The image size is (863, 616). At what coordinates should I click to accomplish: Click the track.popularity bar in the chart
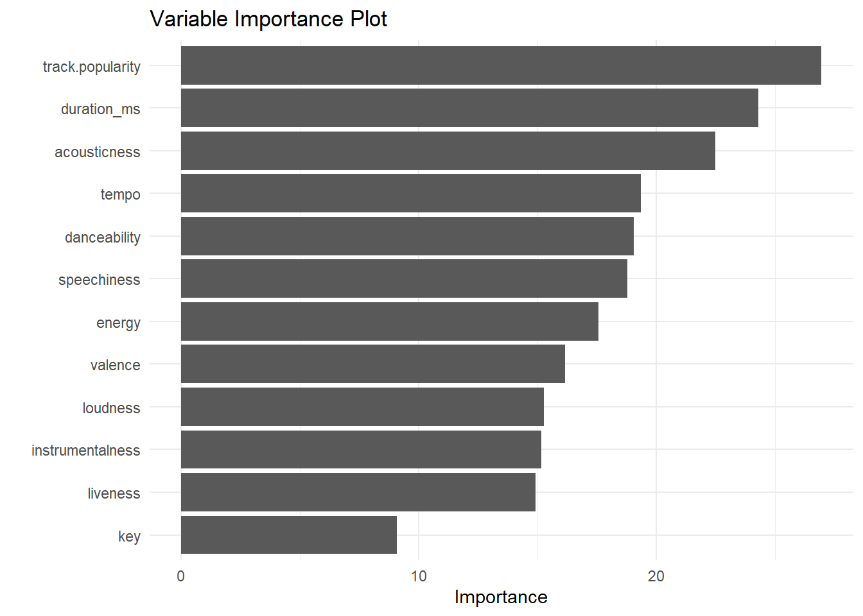tap(501, 65)
